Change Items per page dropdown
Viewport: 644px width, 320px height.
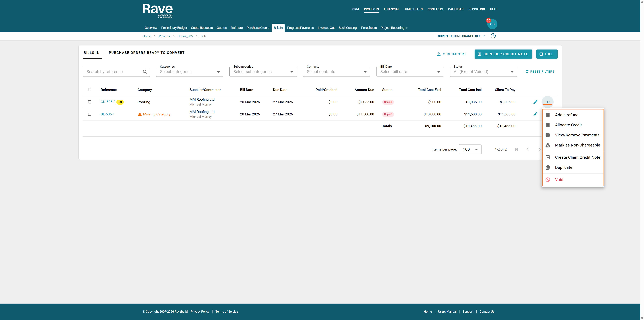click(x=470, y=149)
